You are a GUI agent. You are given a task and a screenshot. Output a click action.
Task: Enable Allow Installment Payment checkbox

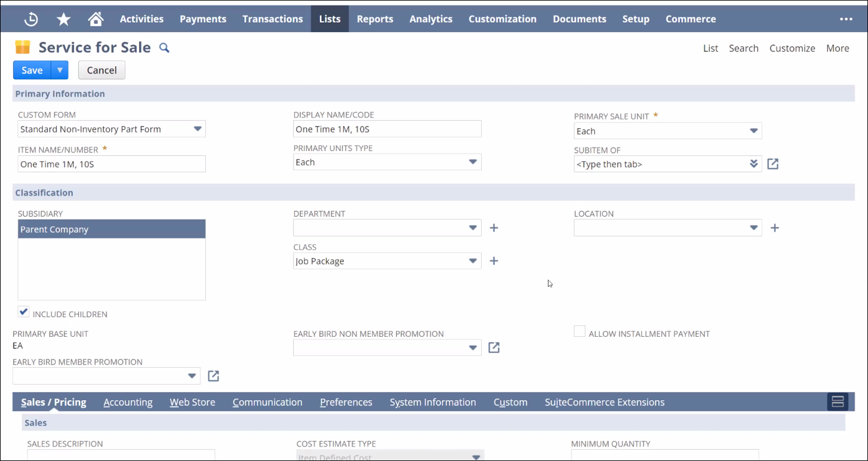pyautogui.click(x=579, y=331)
